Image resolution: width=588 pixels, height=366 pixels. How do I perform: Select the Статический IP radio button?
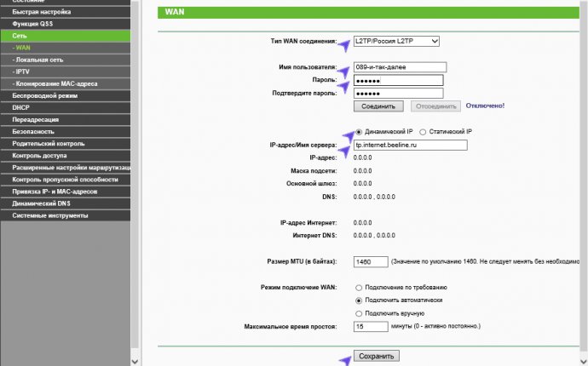(423, 132)
